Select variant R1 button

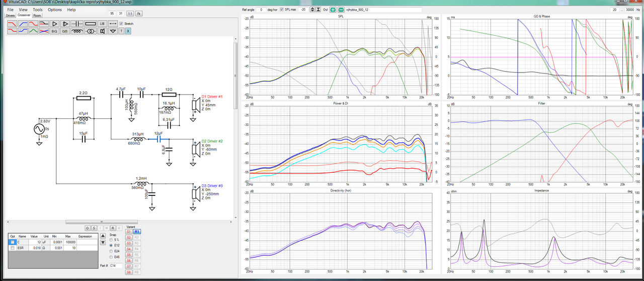[137, 232]
